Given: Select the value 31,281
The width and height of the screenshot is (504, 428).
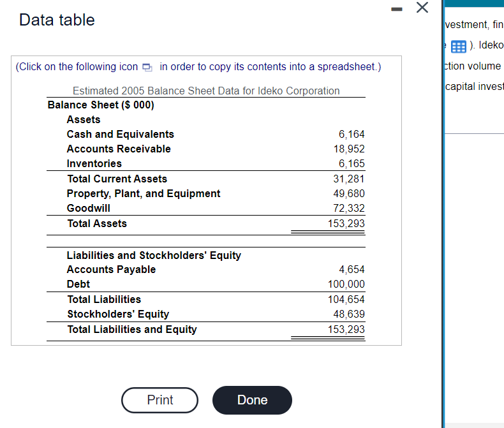Looking at the screenshot, I should pos(349,179).
